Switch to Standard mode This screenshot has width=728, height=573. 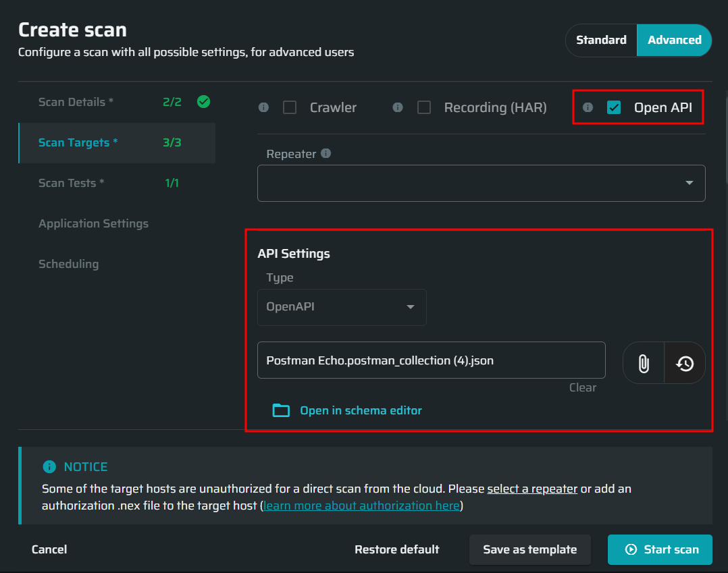tap(601, 40)
